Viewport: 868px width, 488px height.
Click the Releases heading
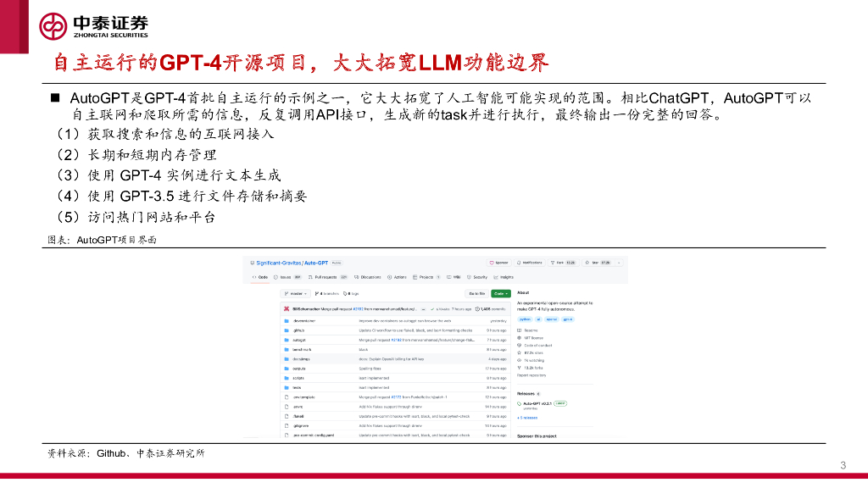point(526,394)
